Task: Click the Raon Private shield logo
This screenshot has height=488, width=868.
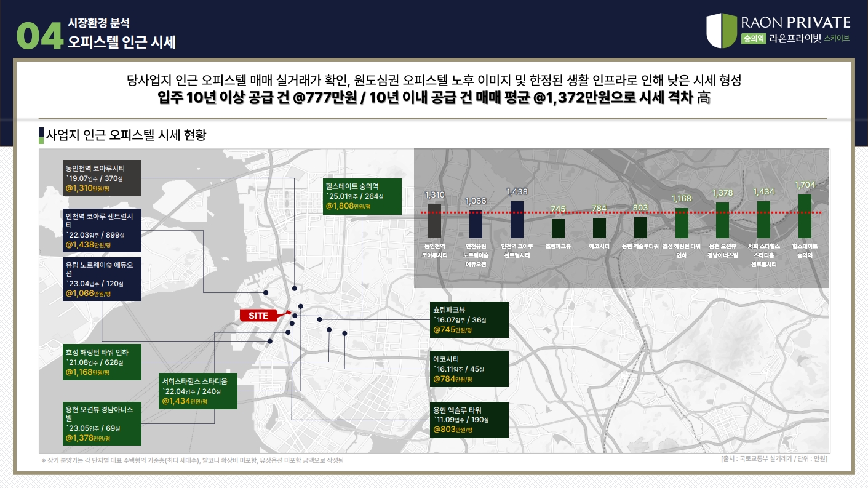Action: click(x=721, y=31)
